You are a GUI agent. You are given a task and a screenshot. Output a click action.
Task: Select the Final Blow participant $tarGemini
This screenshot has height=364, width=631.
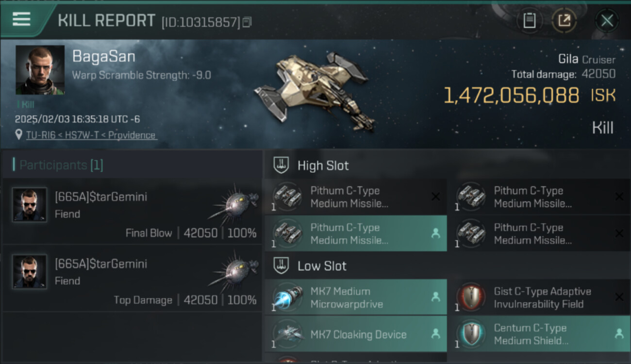[x=101, y=197]
